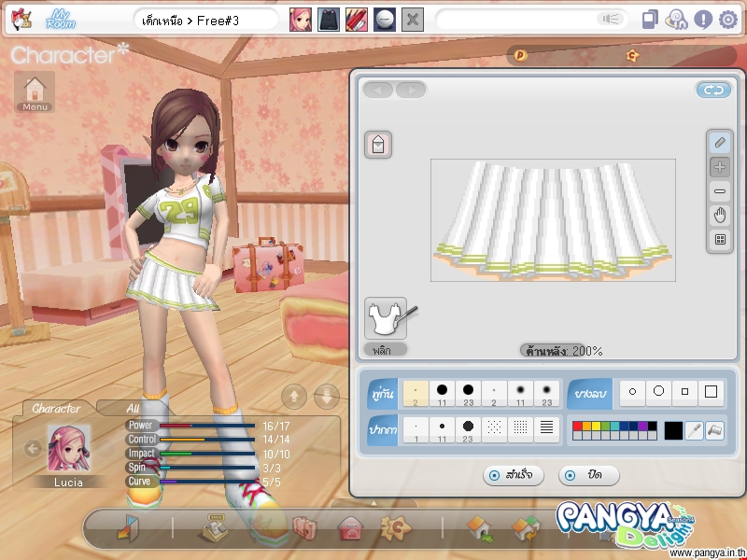Open the golf clubs slot icon

coord(357,20)
